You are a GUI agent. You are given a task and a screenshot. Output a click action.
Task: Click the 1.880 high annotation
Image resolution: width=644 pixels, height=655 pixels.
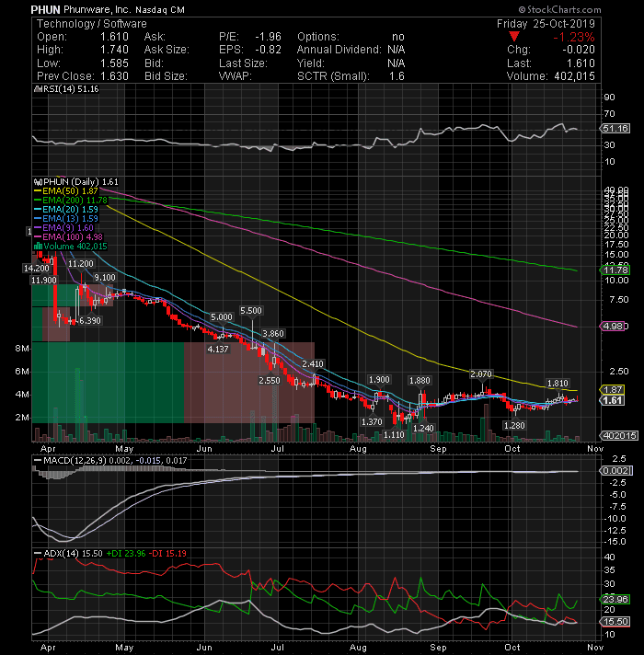click(x=420, y=381)
